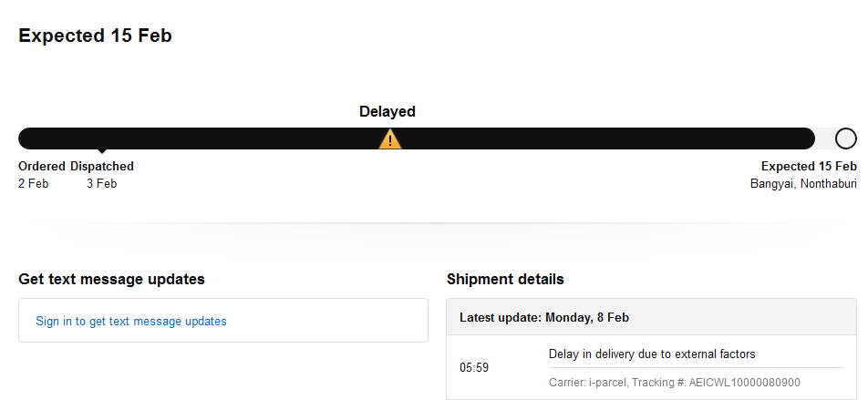Image resolution: width=868 pixels, height=400 pixels.
Task: Click the Dispatched 3 Feb milestone label
Action: 102,175
